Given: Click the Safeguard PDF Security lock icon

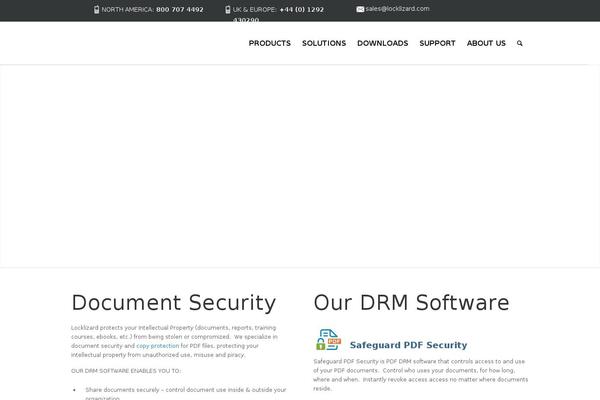Looking at the screenshot, I should [x=328, y=340].
